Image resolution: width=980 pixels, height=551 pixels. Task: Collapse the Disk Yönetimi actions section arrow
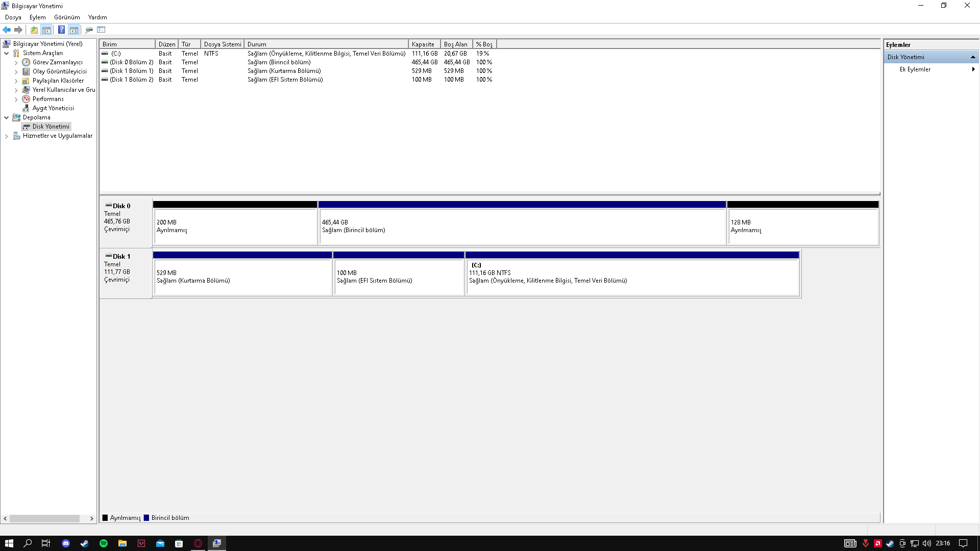click(x=973, y=57)
